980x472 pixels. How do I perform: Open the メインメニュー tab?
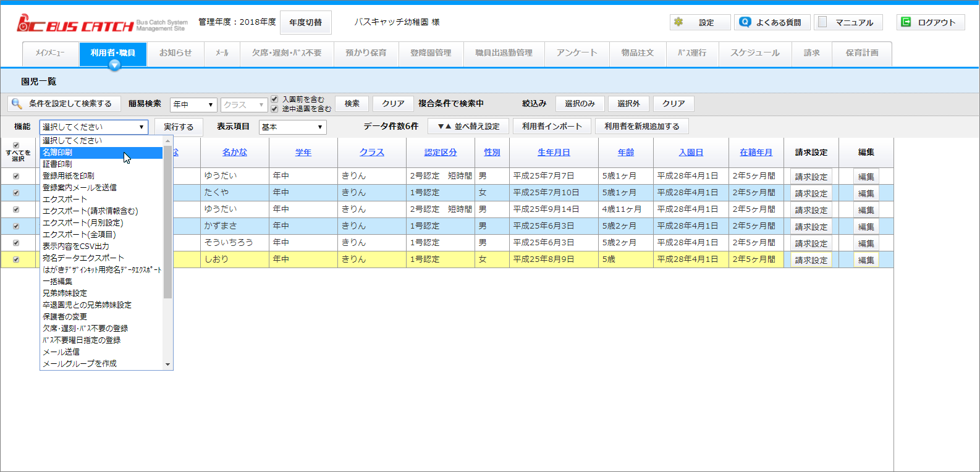click(50, 53)
